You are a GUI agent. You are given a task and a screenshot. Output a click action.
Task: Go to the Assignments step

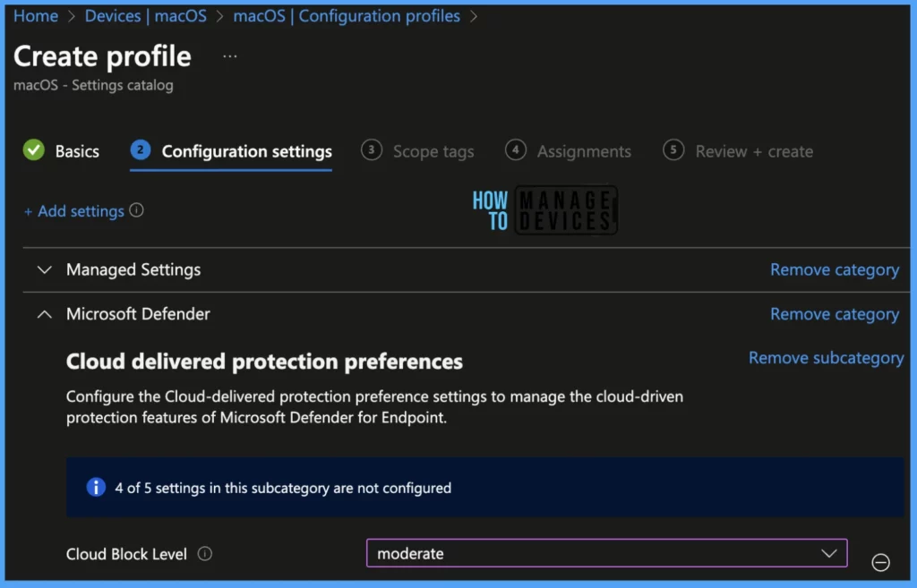click(x=569, y=151)
